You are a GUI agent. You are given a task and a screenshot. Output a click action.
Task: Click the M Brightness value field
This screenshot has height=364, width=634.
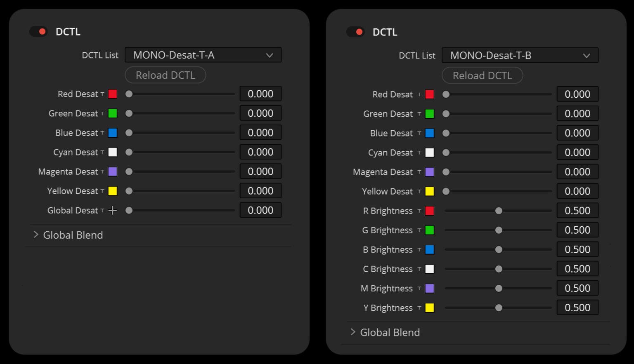(577, 288)
